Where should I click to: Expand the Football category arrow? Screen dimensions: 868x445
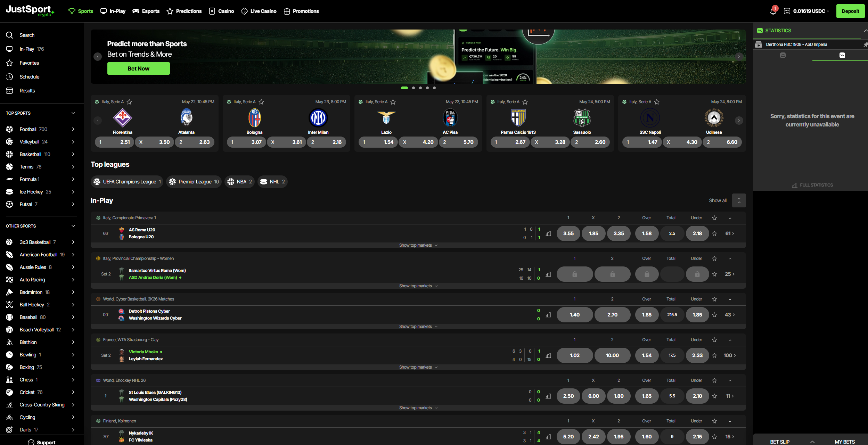pos(73,129)
